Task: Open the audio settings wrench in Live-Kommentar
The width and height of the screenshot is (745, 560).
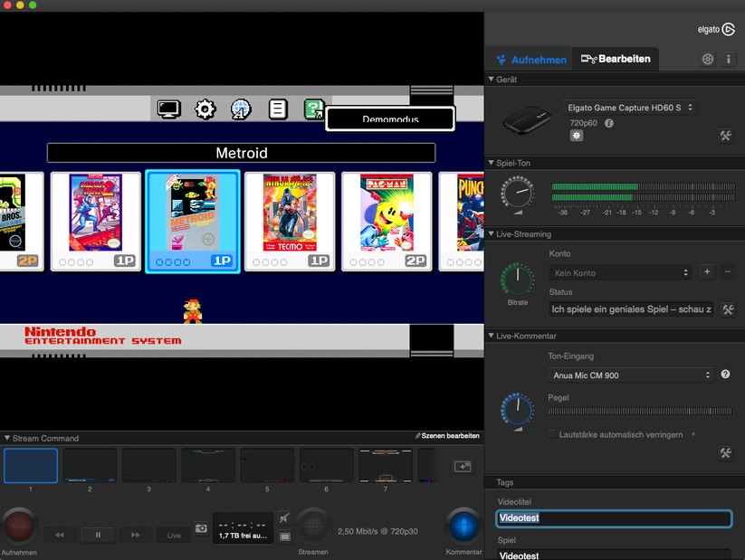Action: click(x=725, y=452)
